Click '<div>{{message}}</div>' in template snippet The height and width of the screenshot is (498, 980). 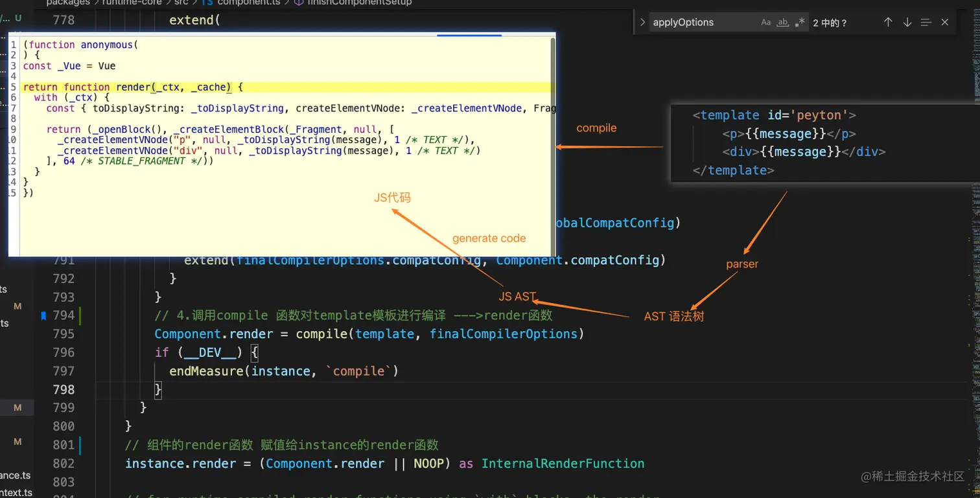pyautogui.click(x=804, y=152)
